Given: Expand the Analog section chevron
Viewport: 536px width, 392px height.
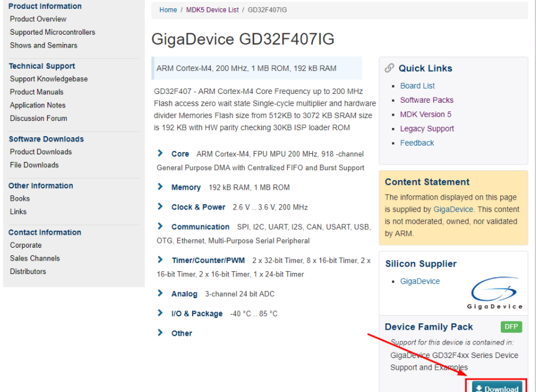Looking at the screenshot, I should 160,293.
